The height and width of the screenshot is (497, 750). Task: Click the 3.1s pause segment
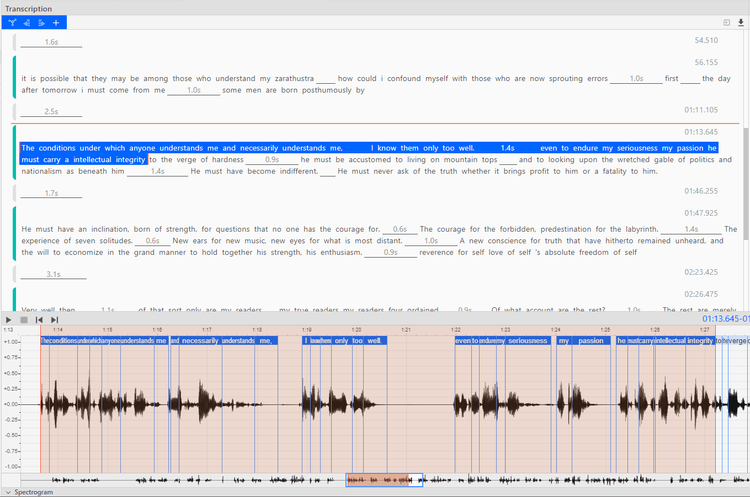click(53, 274)
